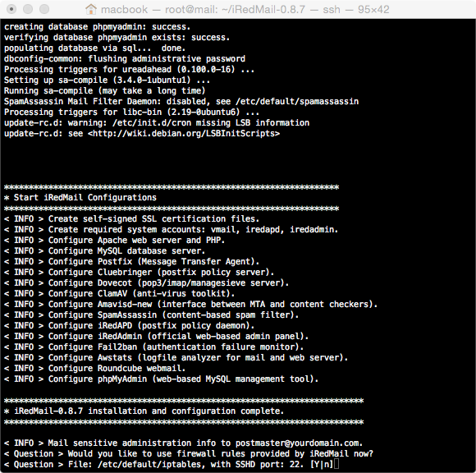This screenshot has width=476, height=473.
Task: Click 'Configure MySQL database server.' line
Action: pyautogui.click(x=104, y=251)
